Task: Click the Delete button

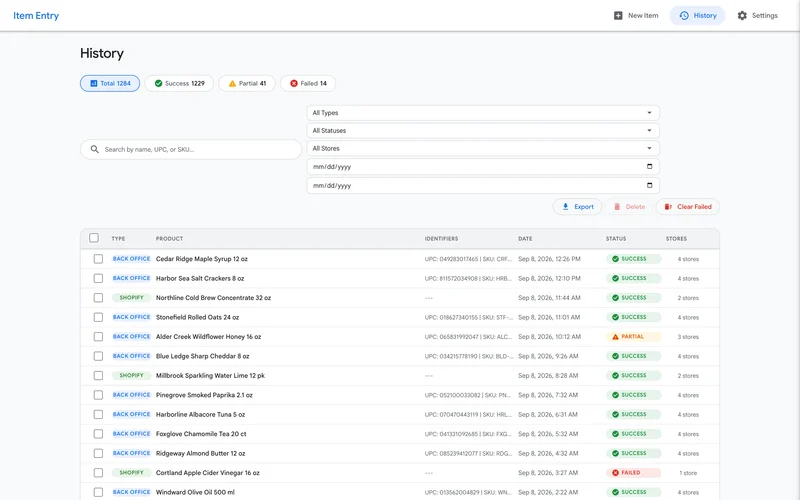Action: [629, 207]
